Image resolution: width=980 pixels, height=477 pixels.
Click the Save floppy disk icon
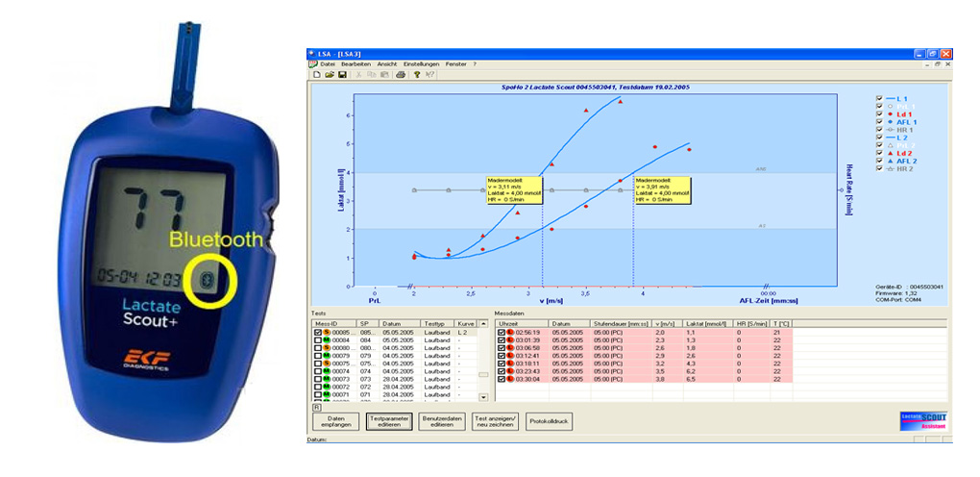(x=342, y=74)
